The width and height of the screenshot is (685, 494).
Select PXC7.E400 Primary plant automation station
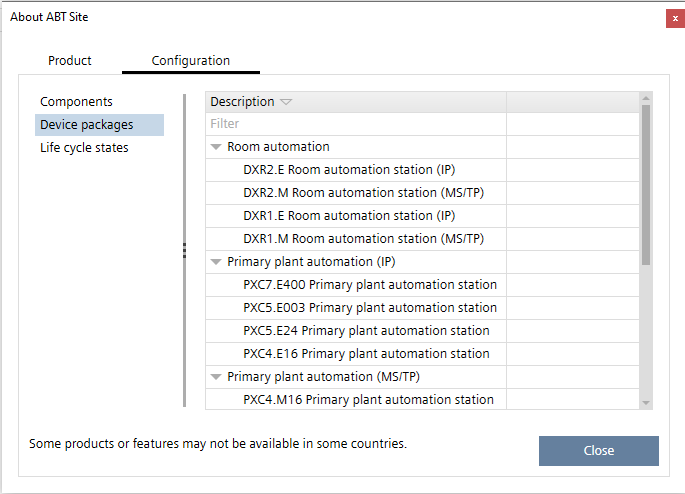[x=369, y=285]
